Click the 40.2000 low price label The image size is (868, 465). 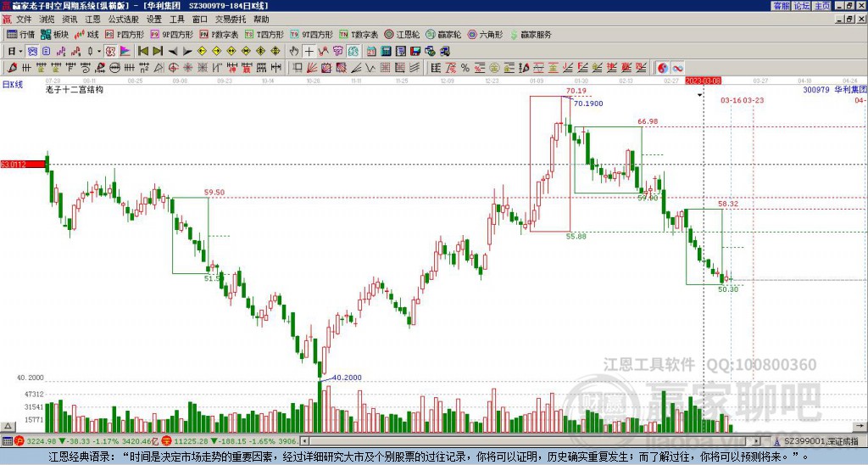(x=347, y=378)
